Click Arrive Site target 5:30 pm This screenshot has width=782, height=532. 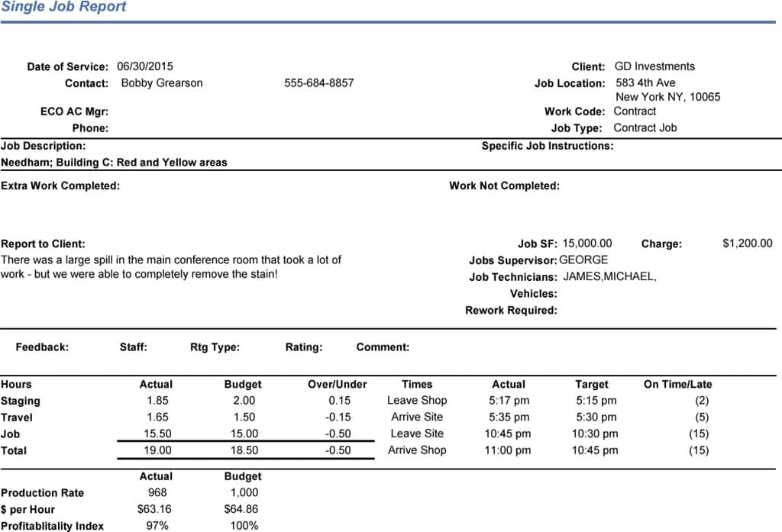tap(596, 417)
